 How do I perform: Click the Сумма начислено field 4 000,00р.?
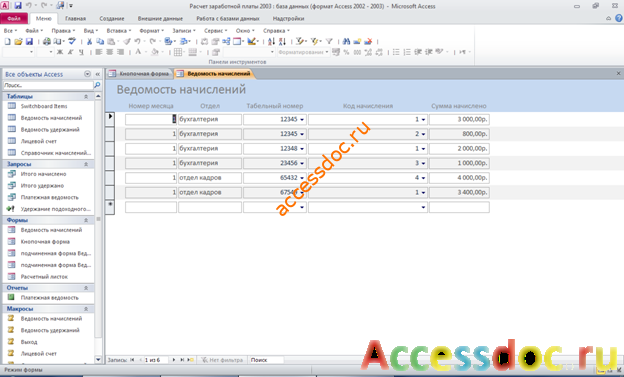[459, 178]
